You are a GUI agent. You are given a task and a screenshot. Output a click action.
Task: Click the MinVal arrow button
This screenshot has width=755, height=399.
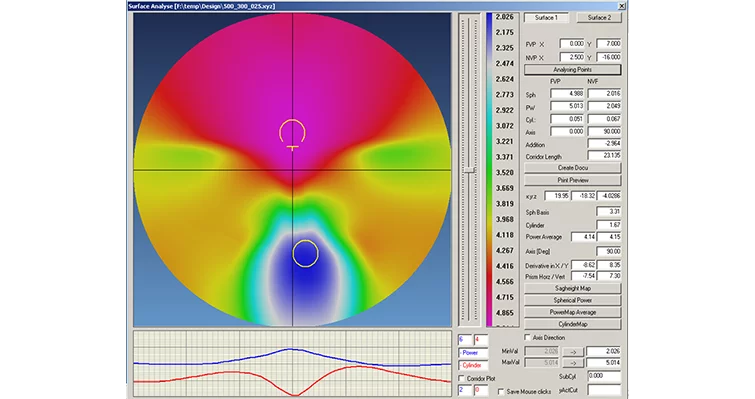tap(573, 352)
